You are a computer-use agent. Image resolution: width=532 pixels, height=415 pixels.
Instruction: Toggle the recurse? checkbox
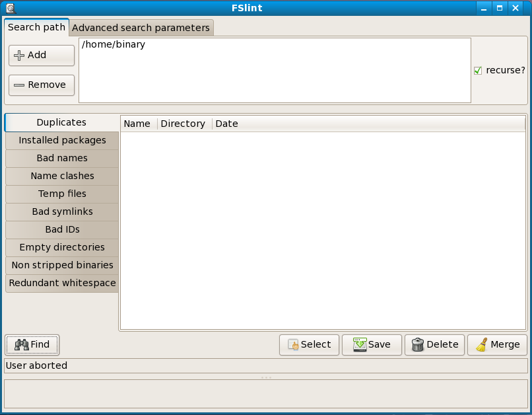pos(478,70)
